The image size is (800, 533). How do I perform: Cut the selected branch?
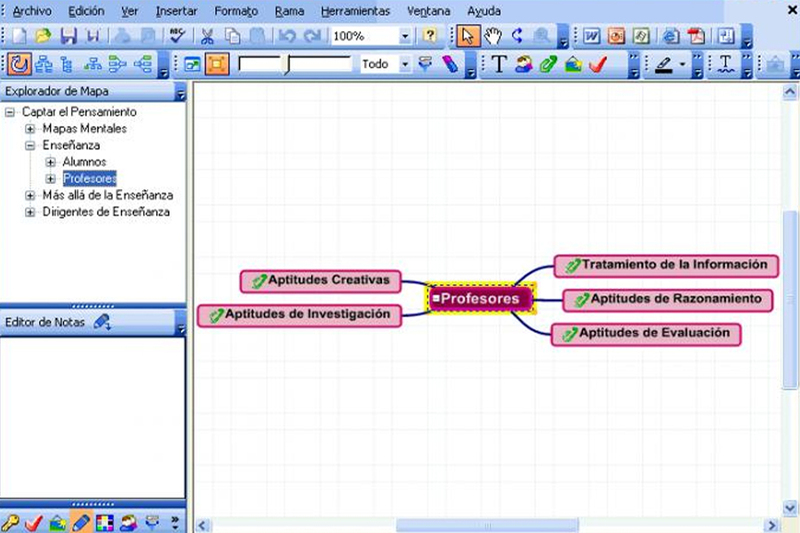coord(207,36)
